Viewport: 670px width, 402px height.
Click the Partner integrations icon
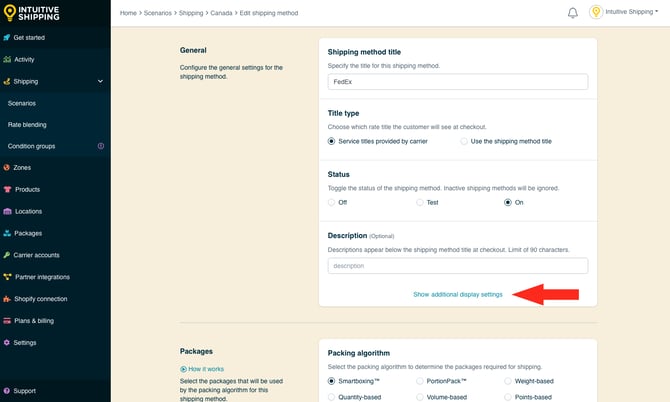(x=7, y=277)
